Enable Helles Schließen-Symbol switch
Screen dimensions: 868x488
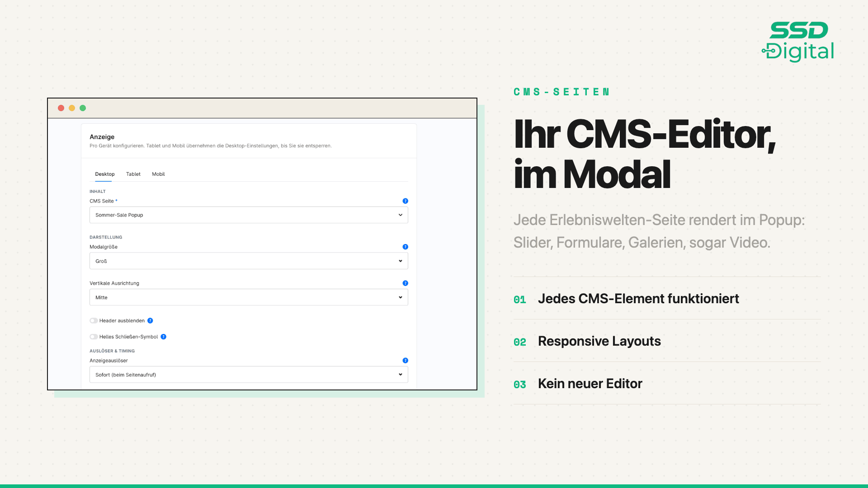[94, 337]
